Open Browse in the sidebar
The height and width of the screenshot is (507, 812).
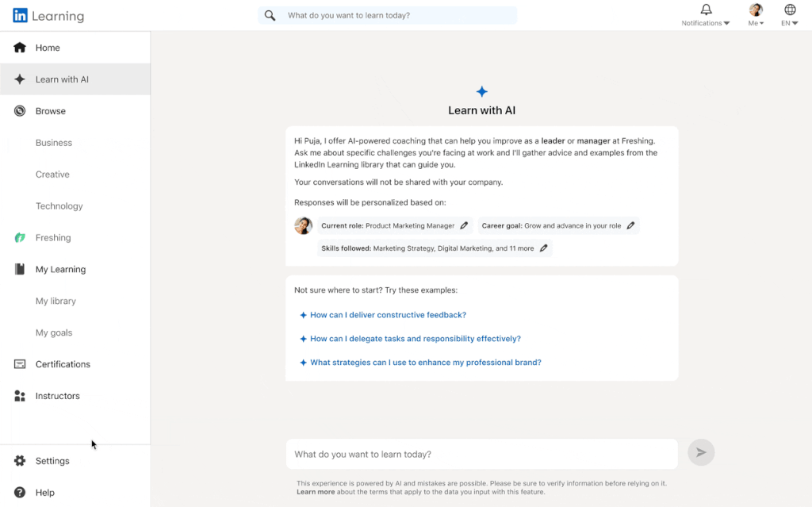point(75,111)
